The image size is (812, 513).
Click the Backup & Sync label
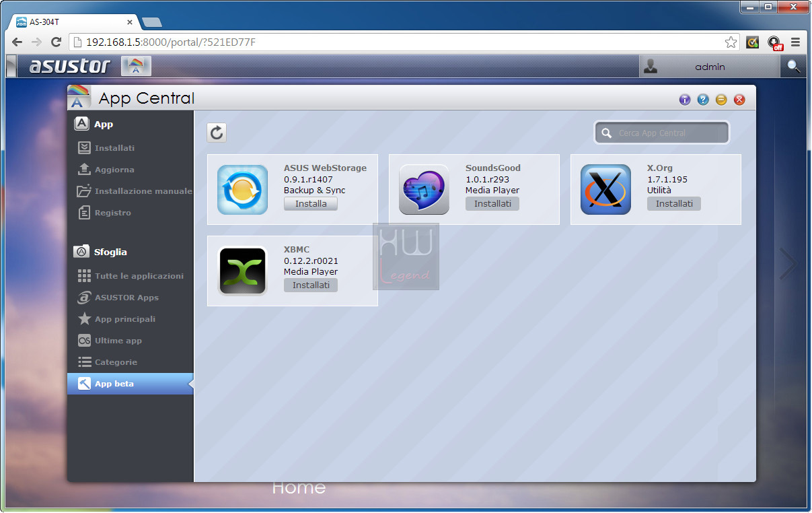[314, 191]
